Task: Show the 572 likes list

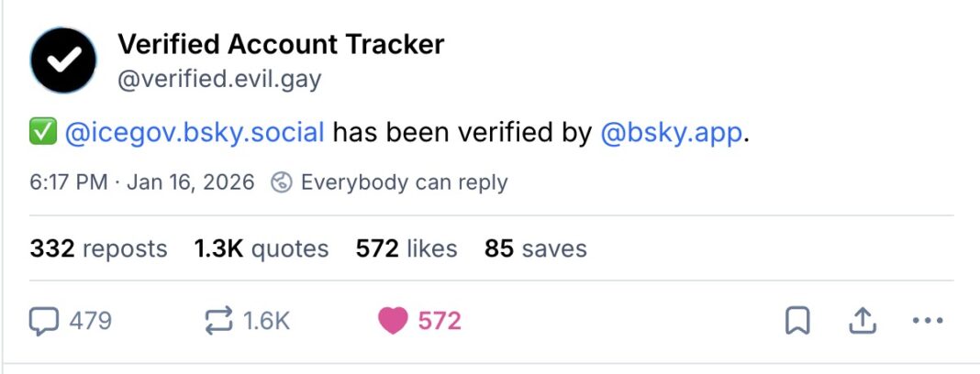Action: [x=406, y=248]
